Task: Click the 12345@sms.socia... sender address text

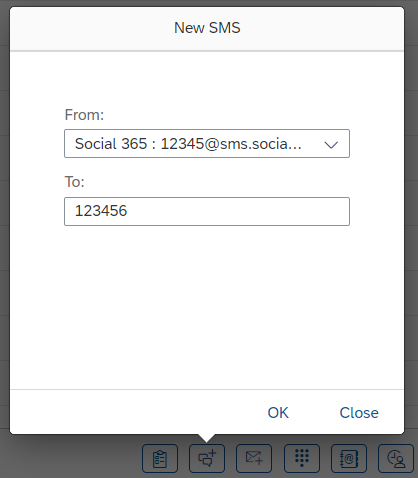Action: pos(231,144)
